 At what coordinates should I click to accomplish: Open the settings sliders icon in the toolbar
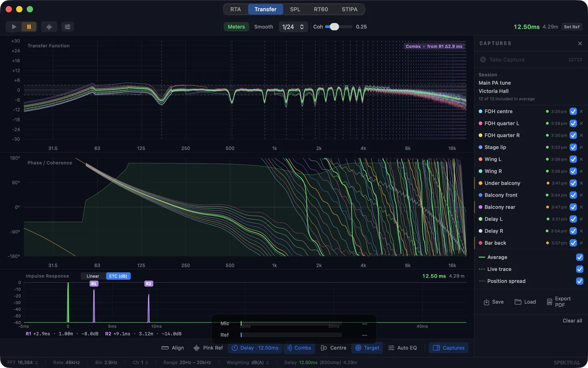(x=67, y=26)
